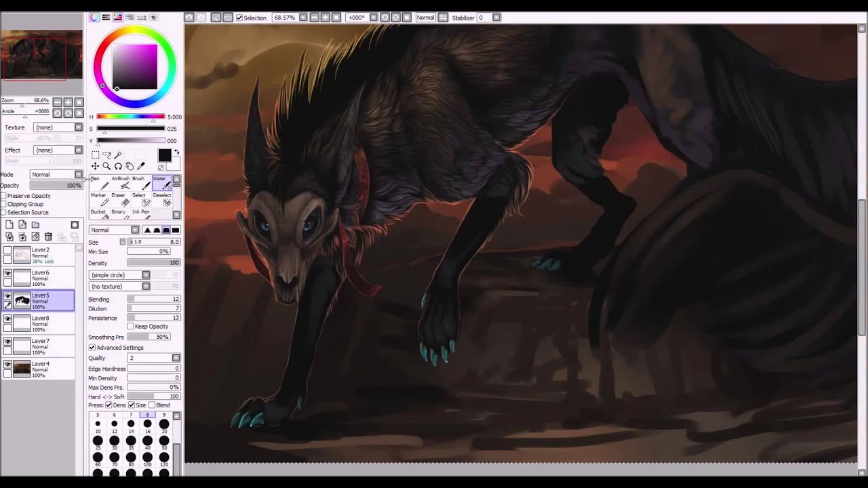Open the no texture brush dropdown
The width and height of the screenshot is (868, 488).
[119, 287]
